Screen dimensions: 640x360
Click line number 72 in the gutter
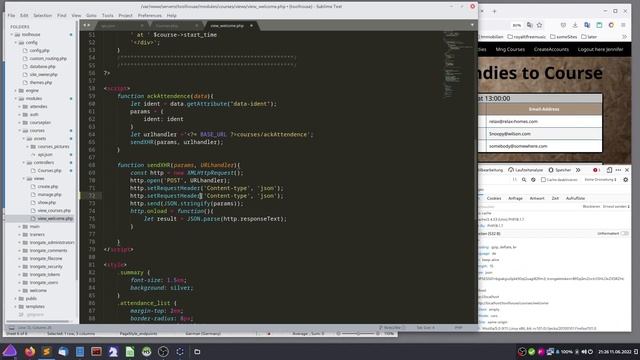pos(92,196)
